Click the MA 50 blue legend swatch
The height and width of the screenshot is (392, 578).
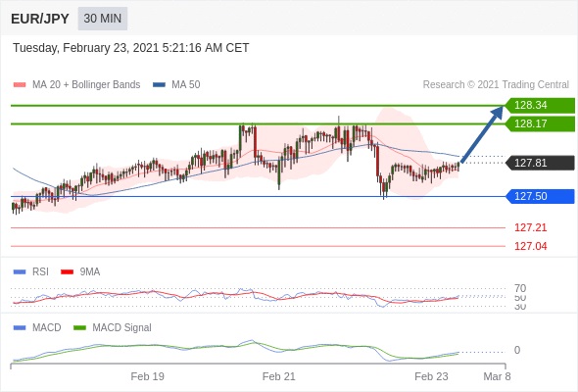pyautogui.click(x=159, y=85)
